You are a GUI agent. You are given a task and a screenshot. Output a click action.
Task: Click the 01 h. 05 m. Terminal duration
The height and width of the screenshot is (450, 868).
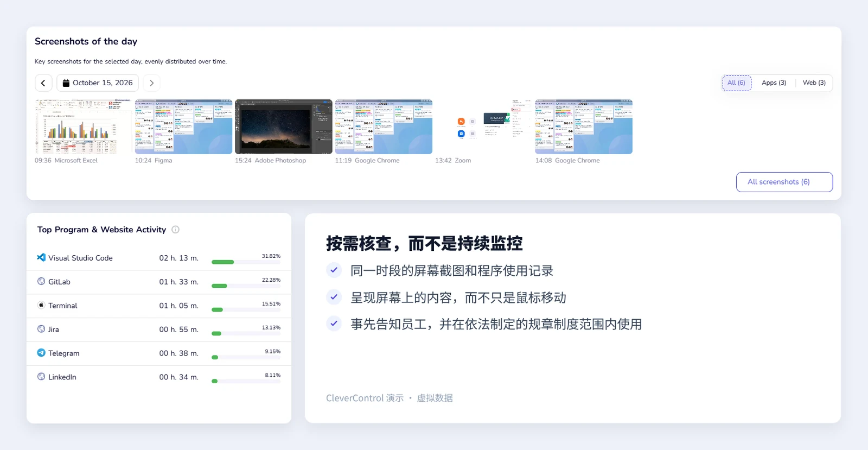click(x=179, y=306)
